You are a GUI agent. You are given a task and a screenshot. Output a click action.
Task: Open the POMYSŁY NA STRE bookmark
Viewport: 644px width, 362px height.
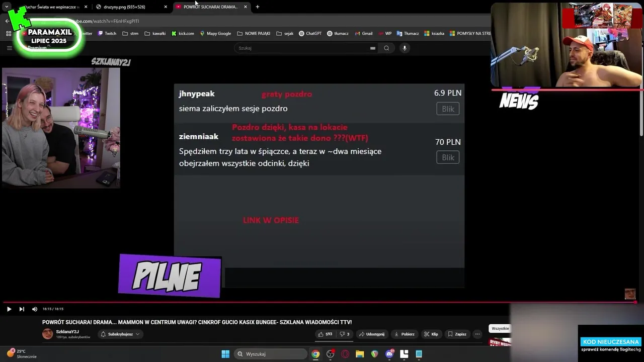470,34
